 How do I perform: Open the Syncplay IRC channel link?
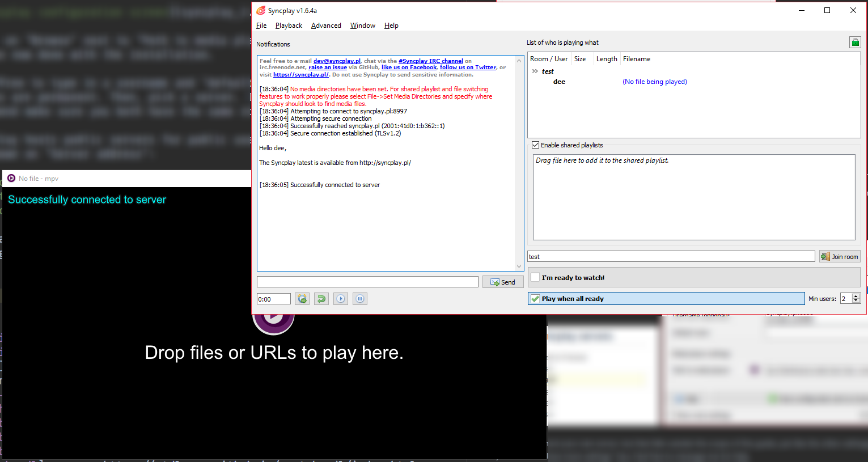pyautogui.click(x=431, y=60)
